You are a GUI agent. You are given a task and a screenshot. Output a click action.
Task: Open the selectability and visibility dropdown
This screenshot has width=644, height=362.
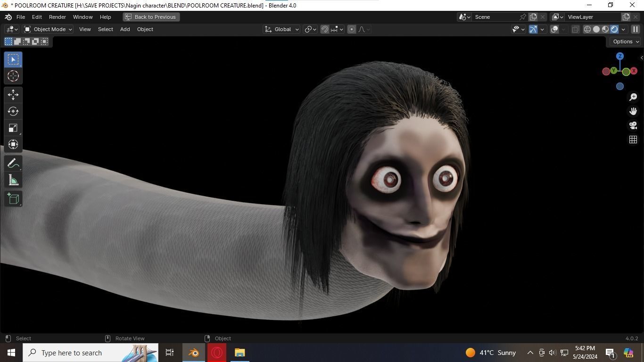[x=518, y=29]
